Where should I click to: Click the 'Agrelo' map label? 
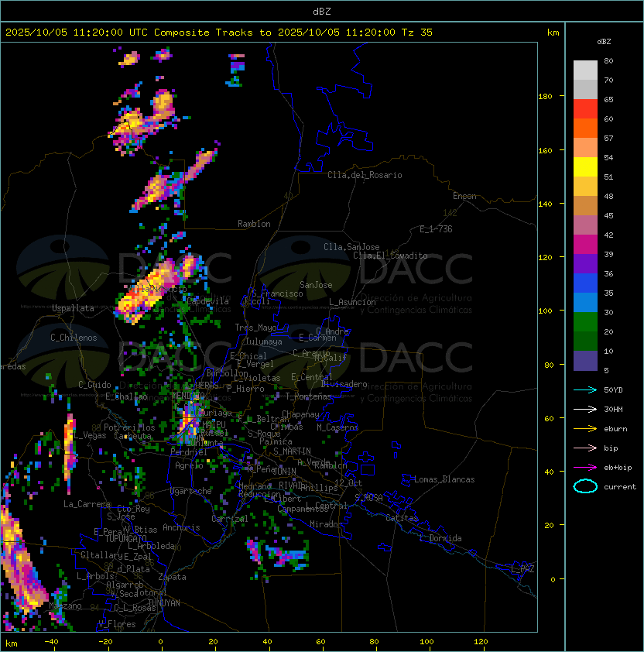click(x=189, y=465)
